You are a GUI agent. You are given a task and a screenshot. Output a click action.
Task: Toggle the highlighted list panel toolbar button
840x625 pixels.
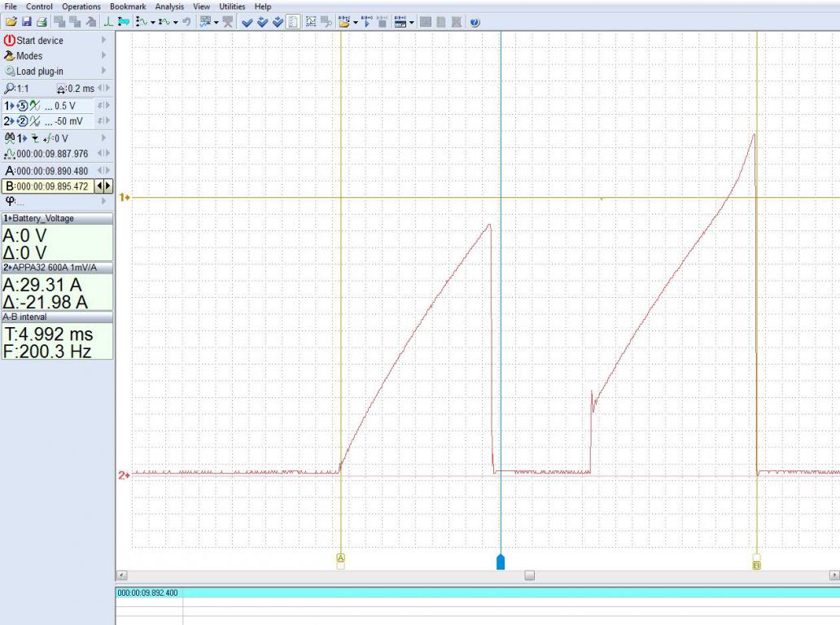click(x=292, y=22)
